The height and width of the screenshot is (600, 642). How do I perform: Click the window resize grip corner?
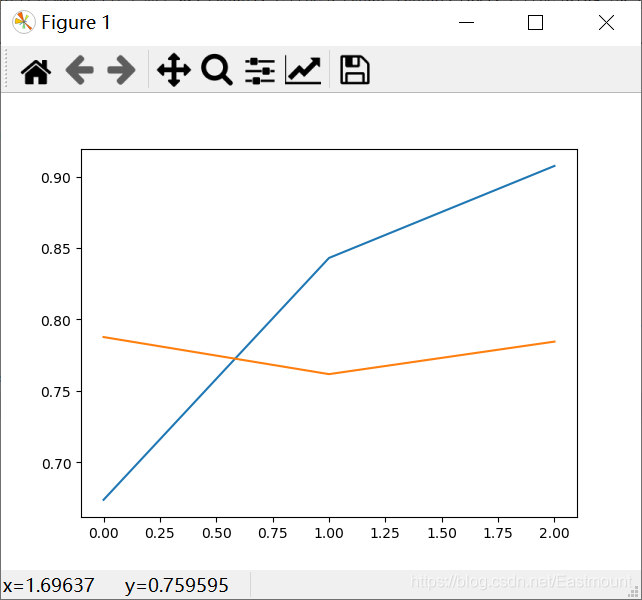point(634,593)
